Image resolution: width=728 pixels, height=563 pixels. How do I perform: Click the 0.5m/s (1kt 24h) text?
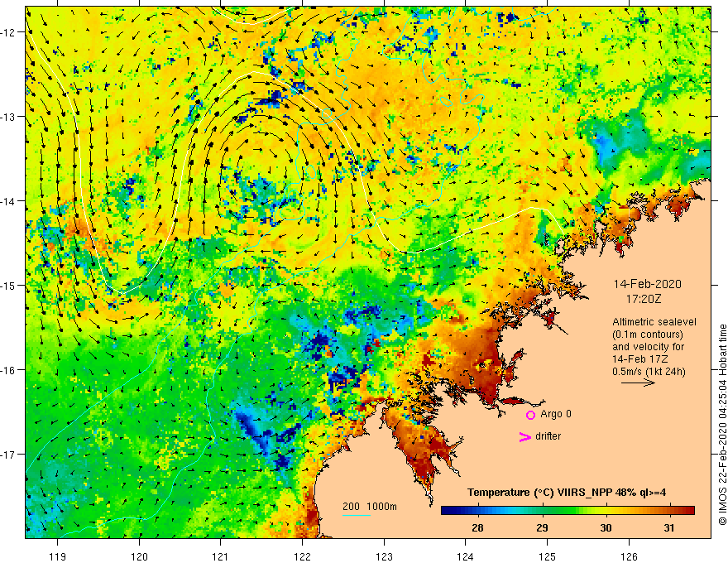coord(649,372)
